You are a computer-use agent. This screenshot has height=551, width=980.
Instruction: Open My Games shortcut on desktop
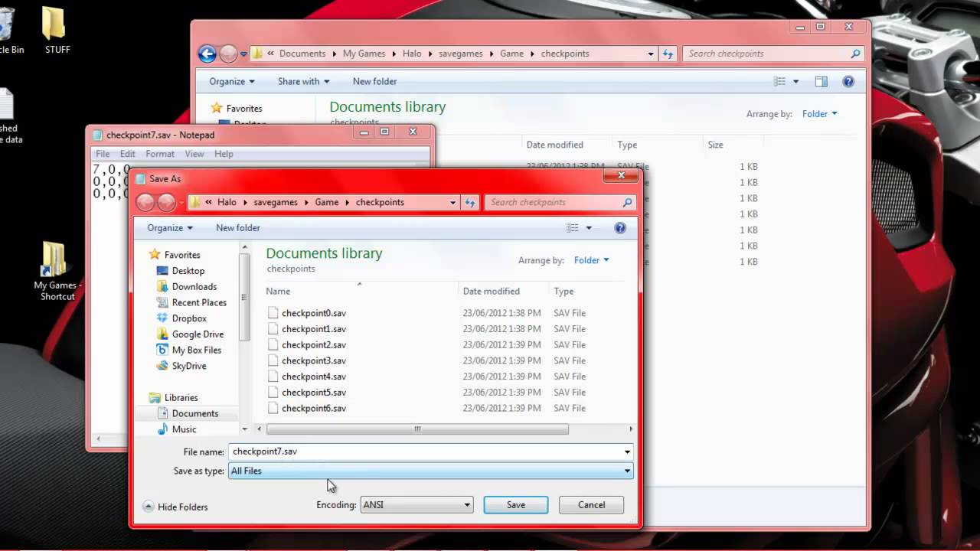click(x=56, y=272)
